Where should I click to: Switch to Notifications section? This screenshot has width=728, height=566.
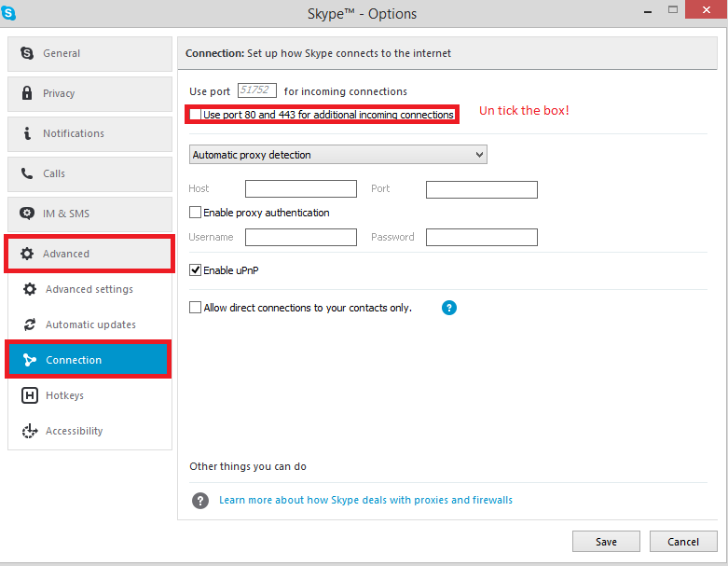89,133
